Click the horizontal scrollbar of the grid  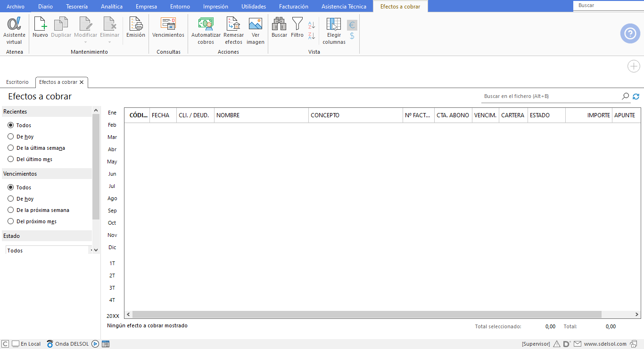pos(367,314)
